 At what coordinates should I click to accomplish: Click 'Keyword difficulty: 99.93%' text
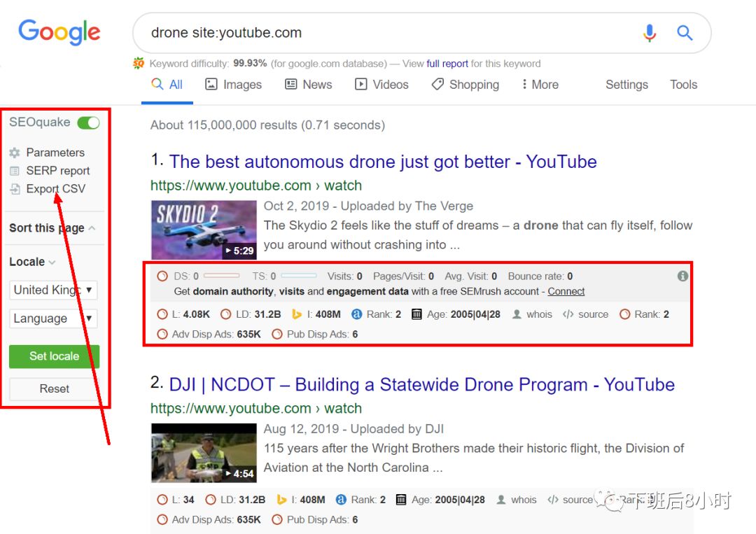pos(208,64)
